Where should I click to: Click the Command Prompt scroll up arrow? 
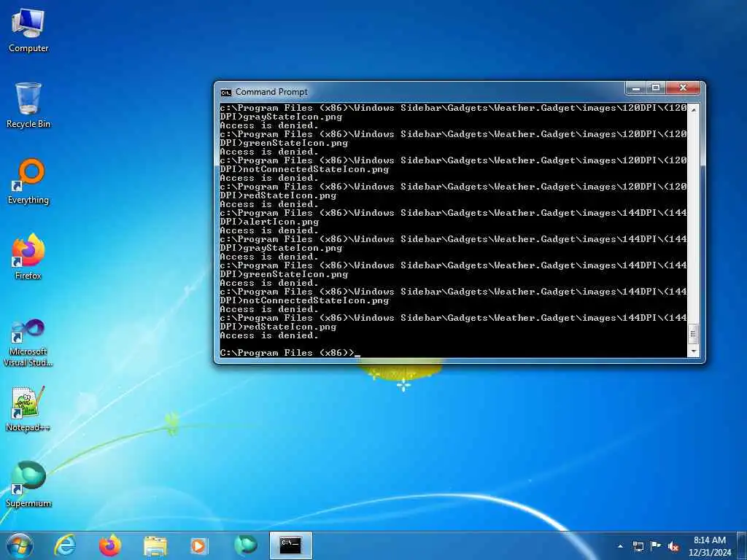[x=693, y=109]
